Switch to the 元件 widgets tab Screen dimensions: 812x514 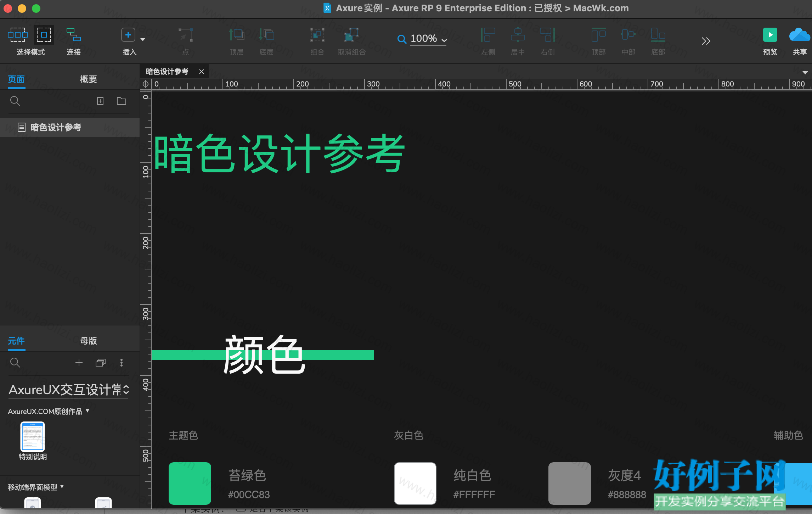(x=16, y=341)
